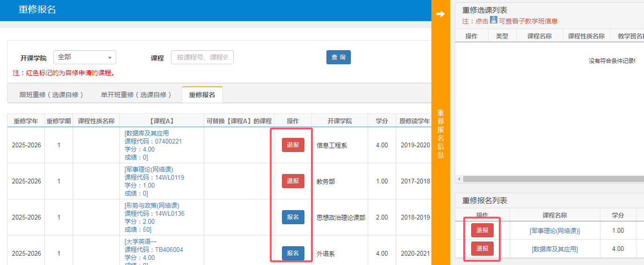Click 报名 for 形势与政策(网络课)
Viewport: 644px width, 265px height.
point(293,217)
